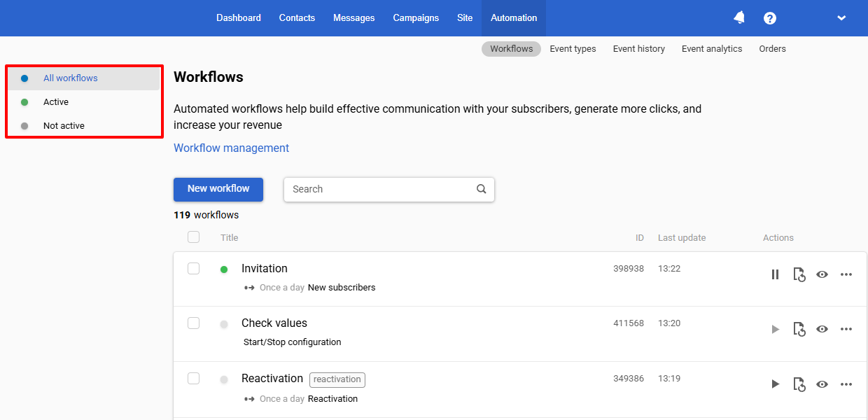The image size is (868, 420).
Task: Click the gray status dot of Check values
Action: (224, 324)
